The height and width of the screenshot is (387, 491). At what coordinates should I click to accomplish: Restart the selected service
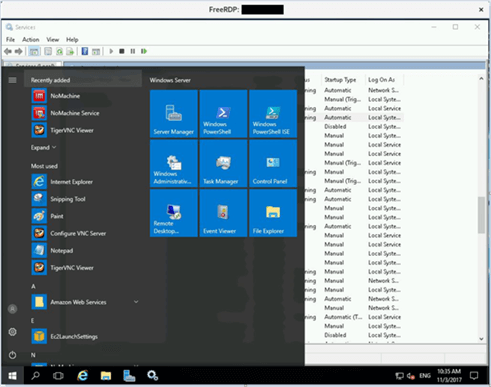click(144, 51)
